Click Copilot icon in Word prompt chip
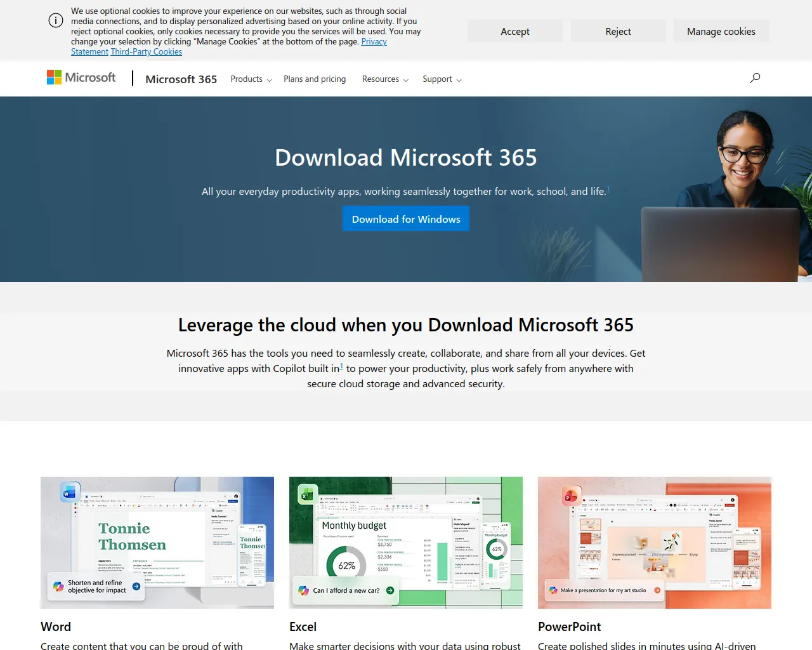The image size is (812, 650). click(58, 587)
